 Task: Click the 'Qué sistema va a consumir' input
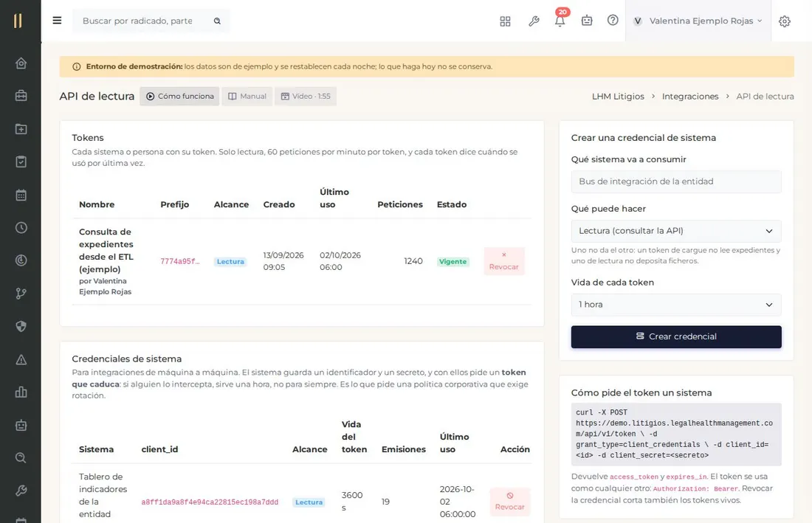coord(675,181)
